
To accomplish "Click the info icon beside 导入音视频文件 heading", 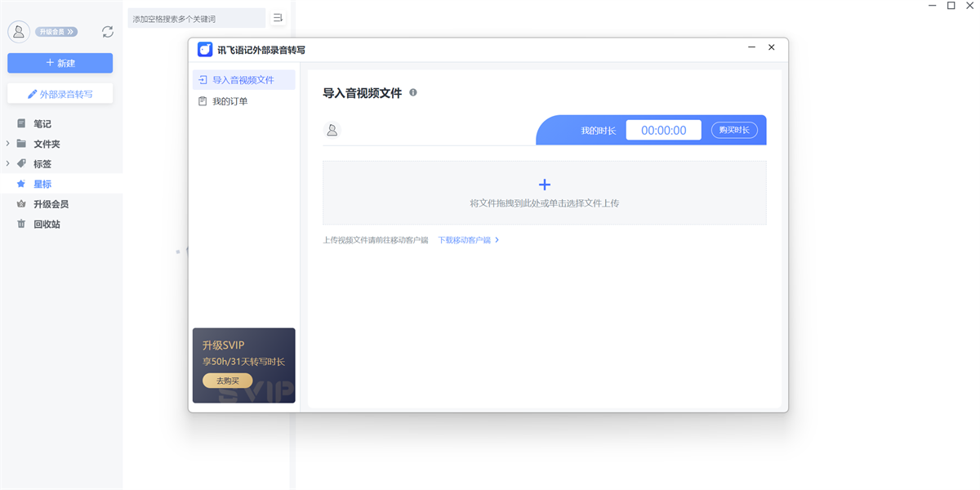I will coord(413,93).
